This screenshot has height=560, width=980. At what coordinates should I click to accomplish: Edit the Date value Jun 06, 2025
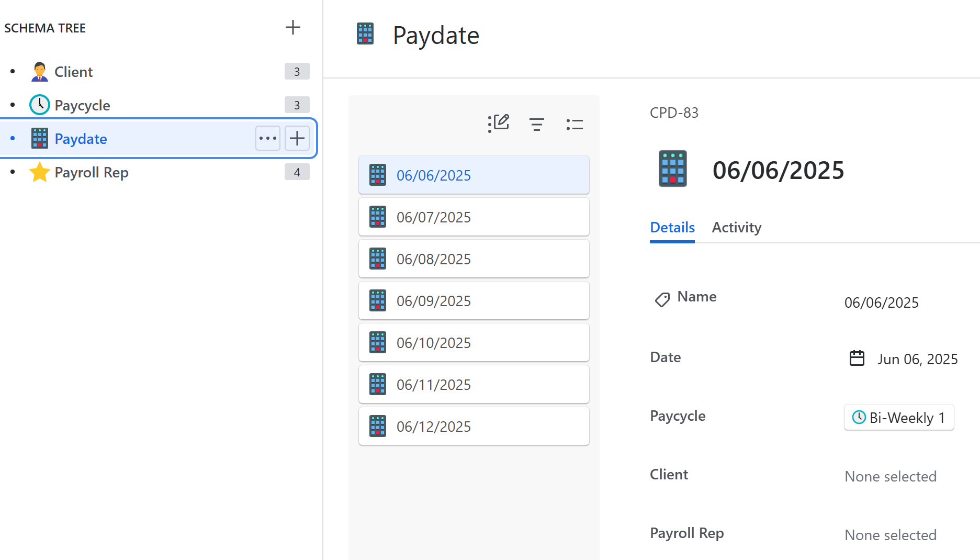pos(917,359)
